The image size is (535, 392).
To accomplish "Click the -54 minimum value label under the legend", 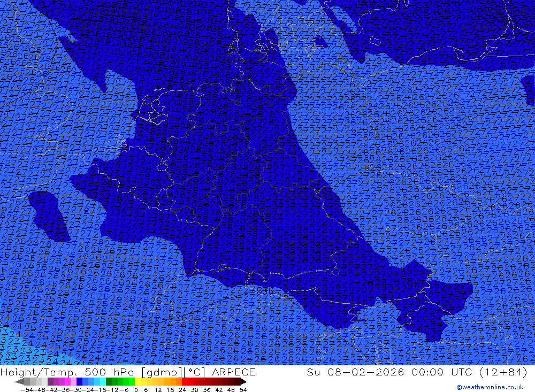I will [x=25, y=389].
